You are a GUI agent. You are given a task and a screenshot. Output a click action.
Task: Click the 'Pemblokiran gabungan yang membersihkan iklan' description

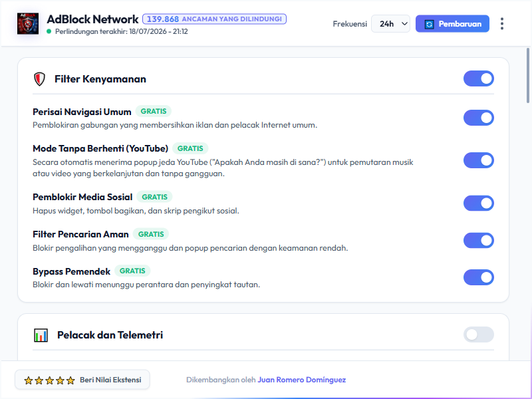pos(175,125)
